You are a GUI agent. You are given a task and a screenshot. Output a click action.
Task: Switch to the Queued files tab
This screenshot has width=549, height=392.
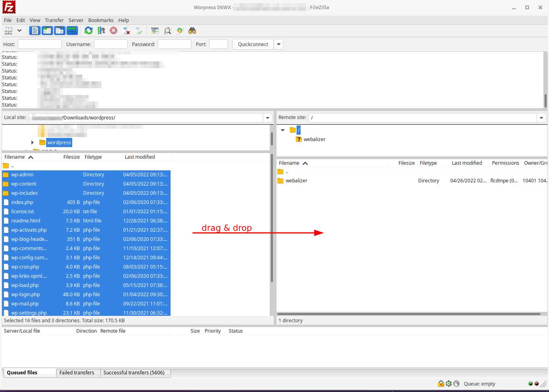click(x=29, y=373)
